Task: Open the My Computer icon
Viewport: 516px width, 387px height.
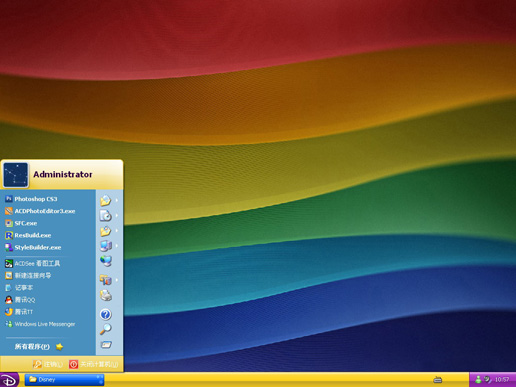Action: [106, 246]
